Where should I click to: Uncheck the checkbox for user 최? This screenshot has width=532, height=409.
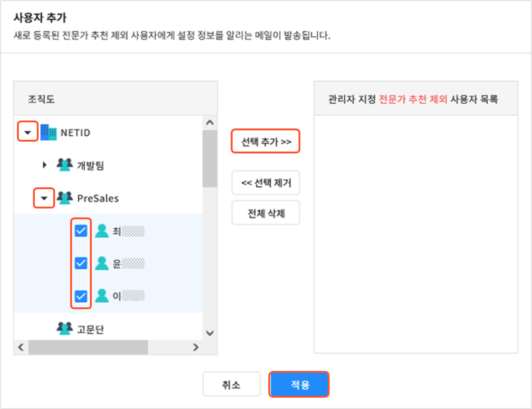coord(81,231)
